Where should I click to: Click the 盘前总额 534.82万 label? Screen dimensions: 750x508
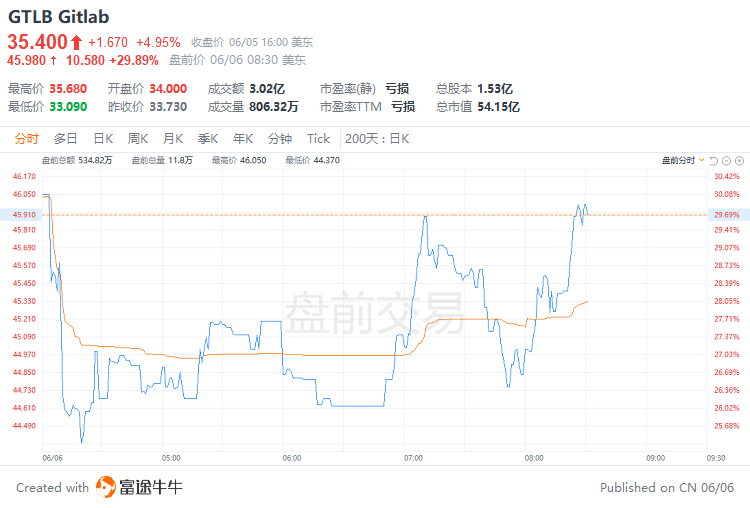[77, 160]
